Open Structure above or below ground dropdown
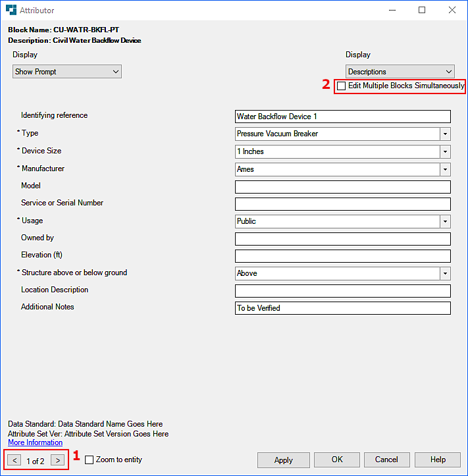This screenshot has width=468, height=476. (445, 273)
